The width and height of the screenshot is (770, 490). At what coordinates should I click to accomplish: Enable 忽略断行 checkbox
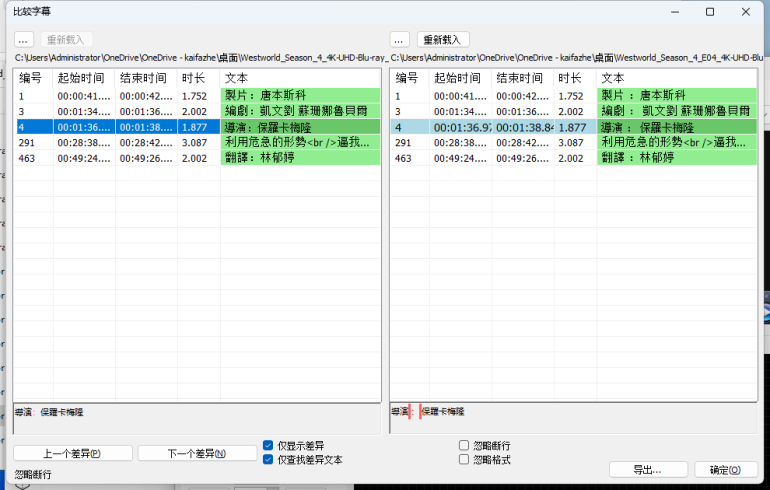tap(464, 445)
